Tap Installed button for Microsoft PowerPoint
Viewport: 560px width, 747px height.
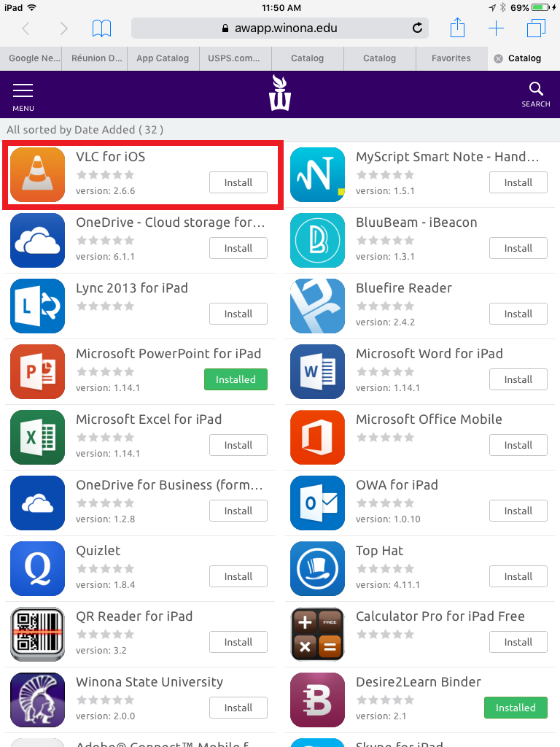pyautogui.click(x=236, y=379)
